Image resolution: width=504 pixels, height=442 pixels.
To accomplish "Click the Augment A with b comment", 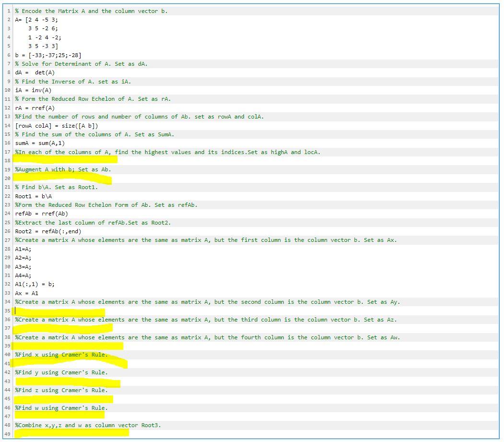I will point(62,169).
